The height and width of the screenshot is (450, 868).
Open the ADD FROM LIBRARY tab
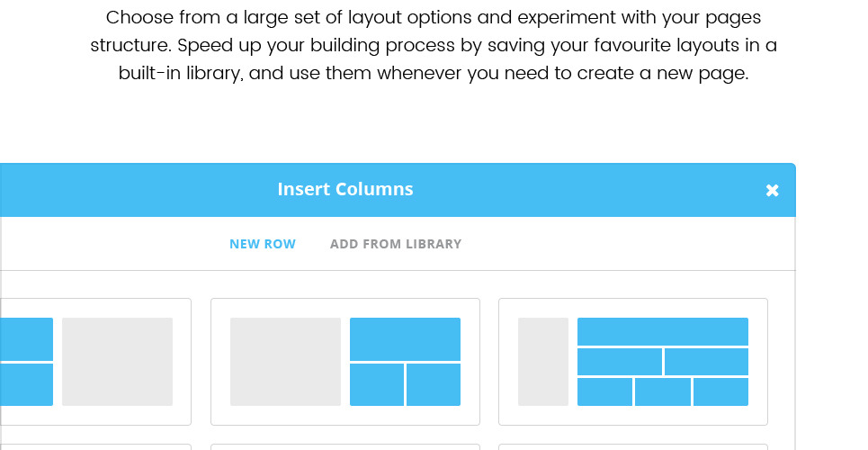click(396, 244)
